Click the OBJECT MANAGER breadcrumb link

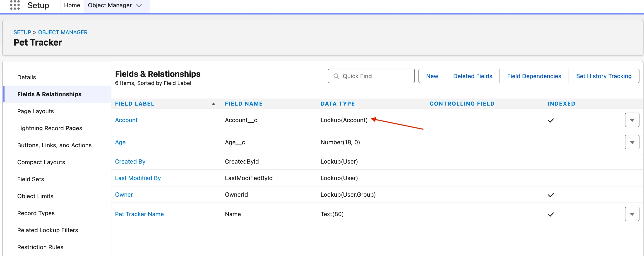[x=63, y=32]
